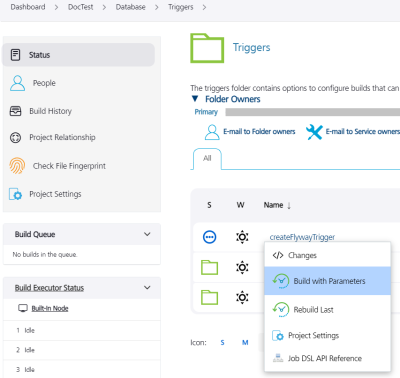Click the second row green folder icon
This screenshot has height=378, width=400.
tap(209, 267)
